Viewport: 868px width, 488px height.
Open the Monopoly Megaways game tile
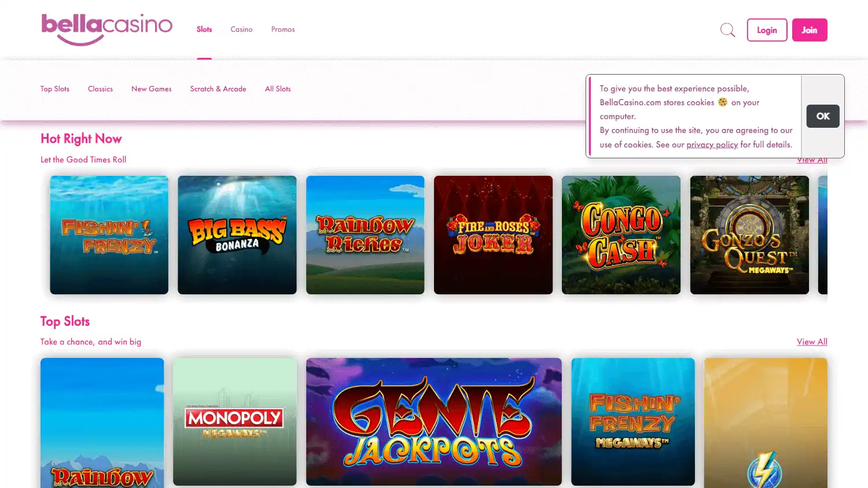tap(235, 422)
